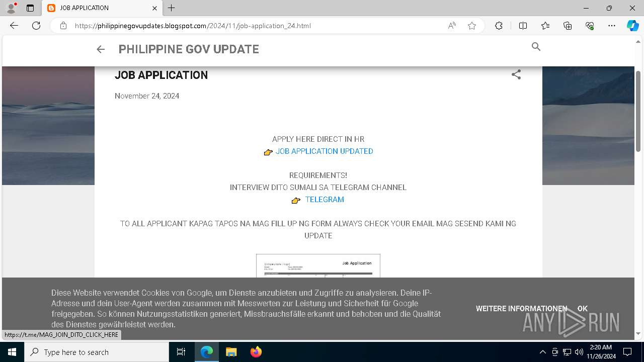The height and width of the screenshot is (362, 644).
Task: Open tab actions menu icon
Action: pyautogui.click(x=30, y=8)
